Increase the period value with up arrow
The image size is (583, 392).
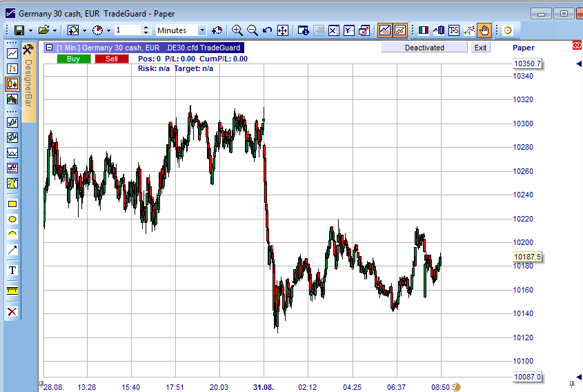(x=146, y=28)
